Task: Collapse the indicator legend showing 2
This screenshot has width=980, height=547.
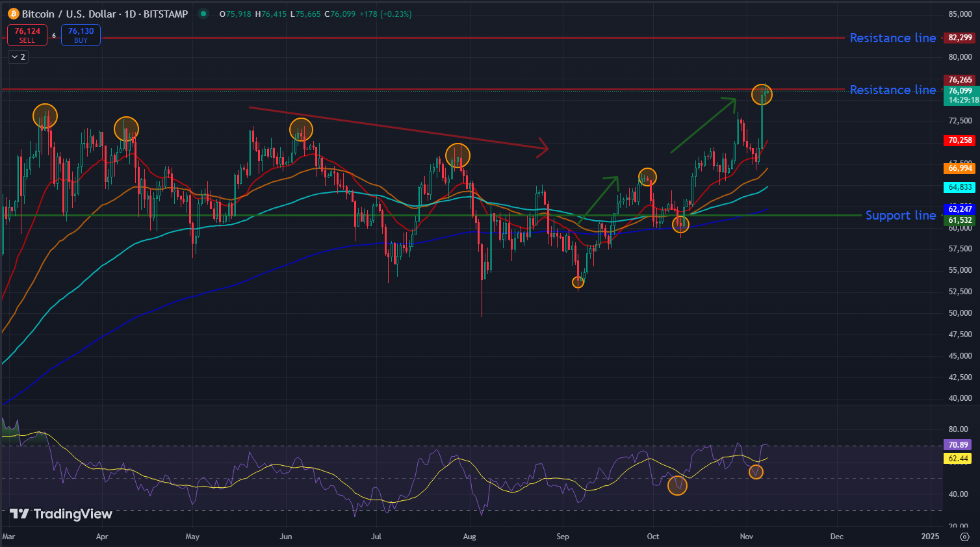Action: [18, 57]
